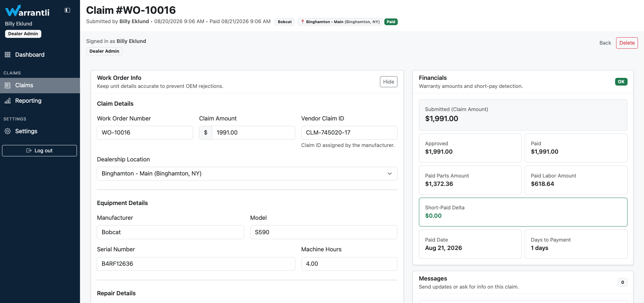Screen dimensions: 644x303
Task: Go Back to the claims list
Action: [x=605, y=43]
